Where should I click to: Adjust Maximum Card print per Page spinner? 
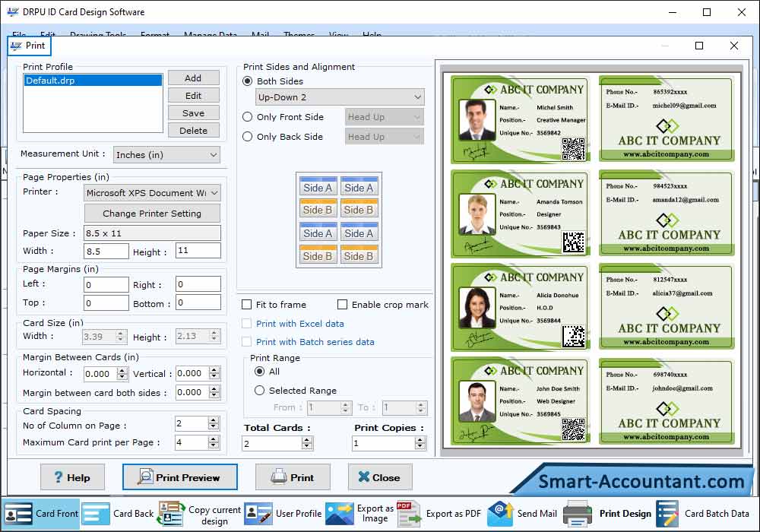click(214, 442)
